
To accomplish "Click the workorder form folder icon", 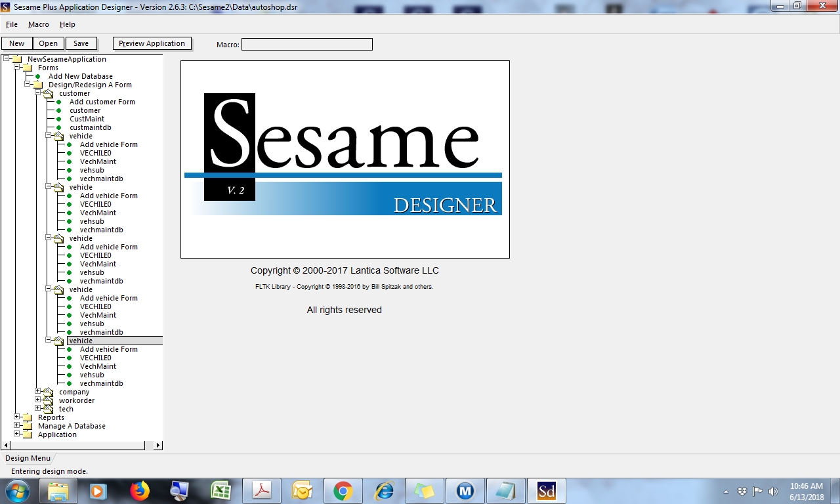I will (x=48, y=400).
